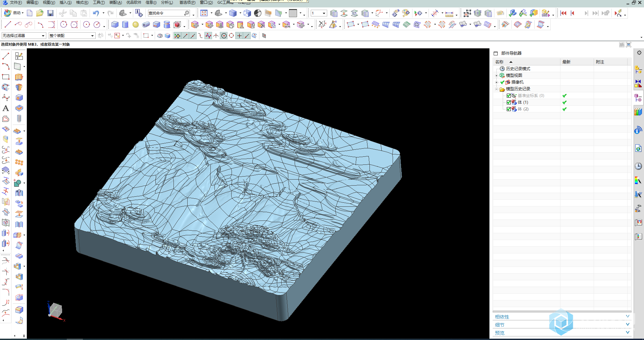Select the Cylinder primitive tool
This screenshot has height=340, width=644.
[x=125, y=25]
